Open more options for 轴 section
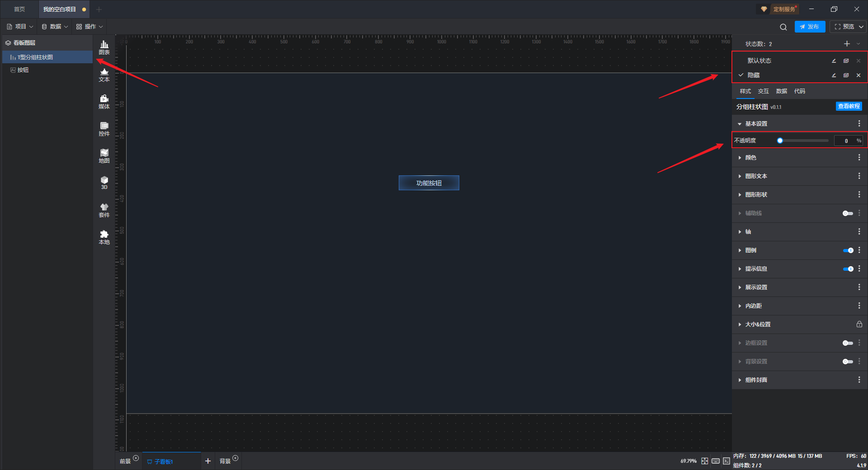 tap(859, 232)
